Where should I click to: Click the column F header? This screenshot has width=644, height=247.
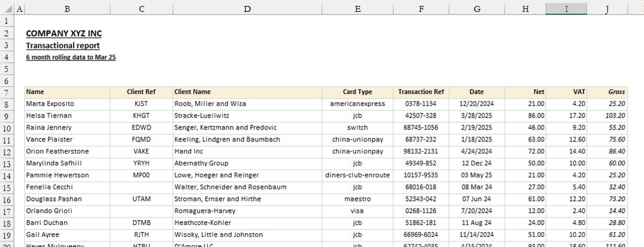point(421,9)
